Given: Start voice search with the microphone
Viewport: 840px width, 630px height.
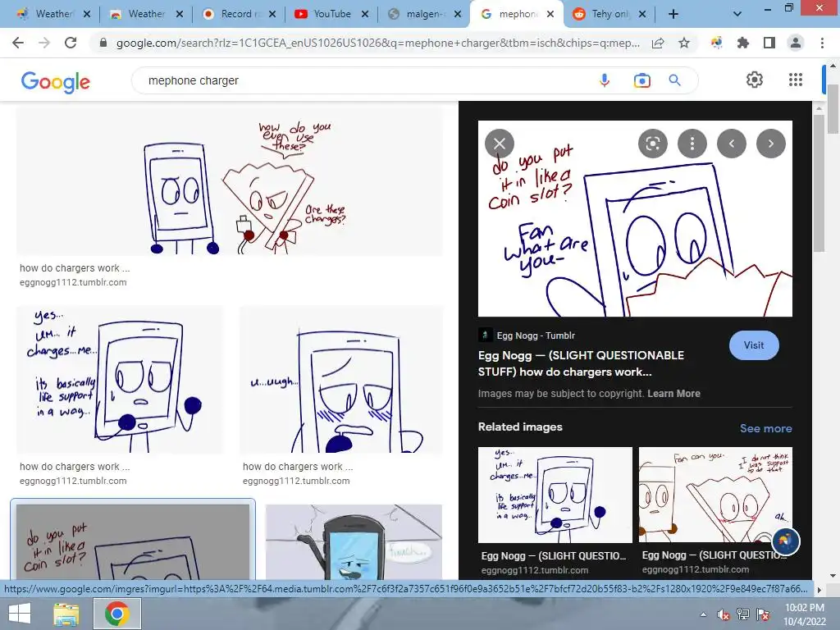Looking at the screenshot, I should tap(605, 80).
